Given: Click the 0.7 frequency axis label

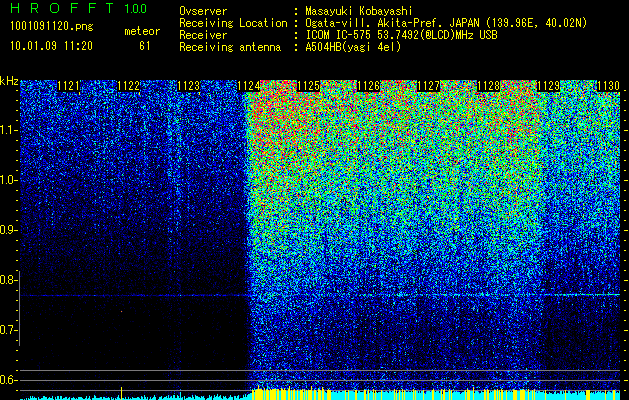Looking at the screenshot, I should 7,330.
